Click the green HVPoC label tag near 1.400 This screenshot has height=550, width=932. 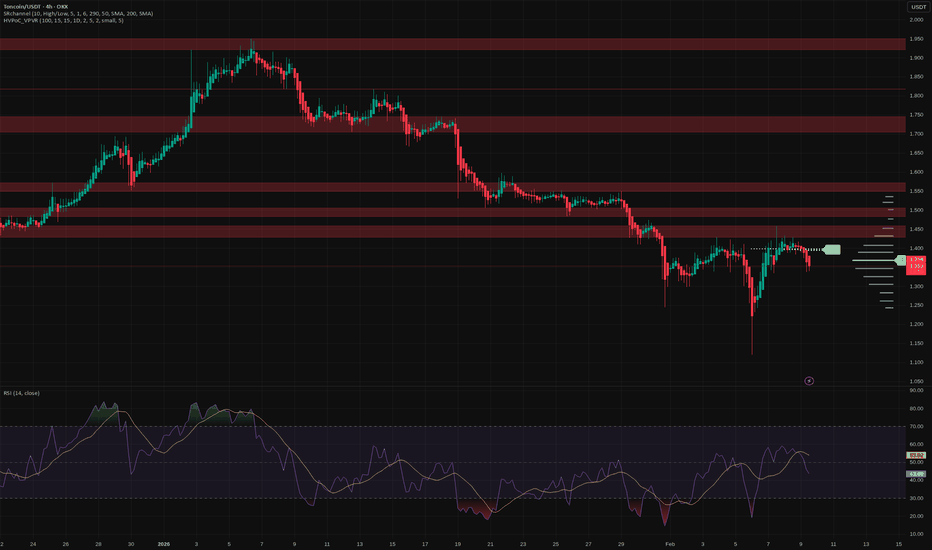[x=832, y=249]
